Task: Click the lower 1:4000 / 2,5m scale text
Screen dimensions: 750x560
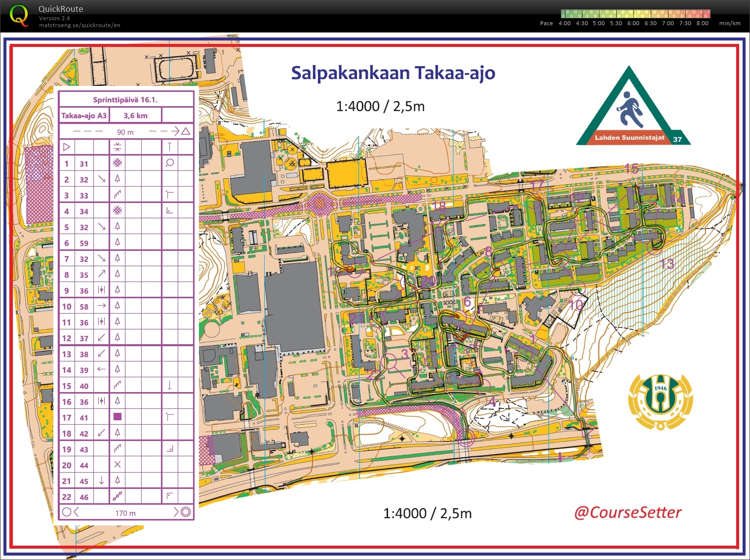Action: coord(428,514)
